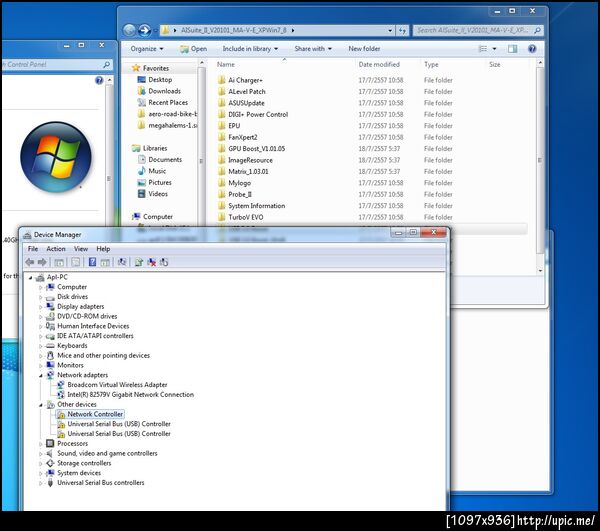
Task: Open the Action menu in Device Manager
Action: [56, 249]
